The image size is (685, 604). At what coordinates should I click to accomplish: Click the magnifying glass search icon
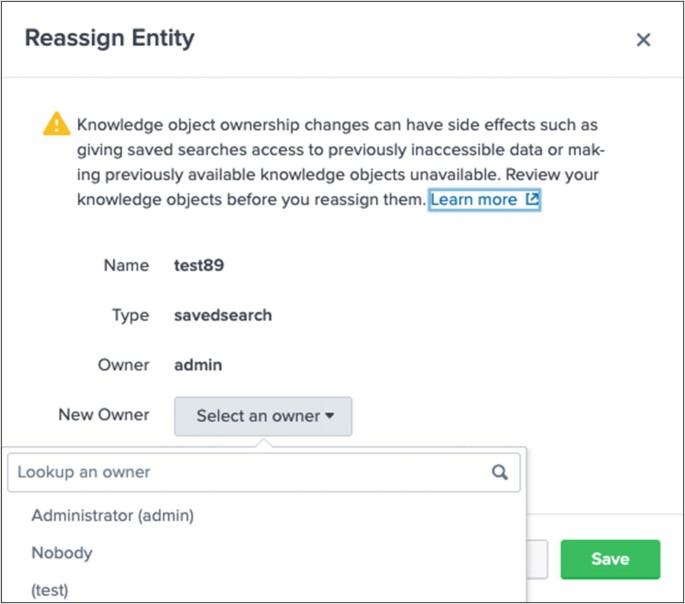[x=500, y=472]
